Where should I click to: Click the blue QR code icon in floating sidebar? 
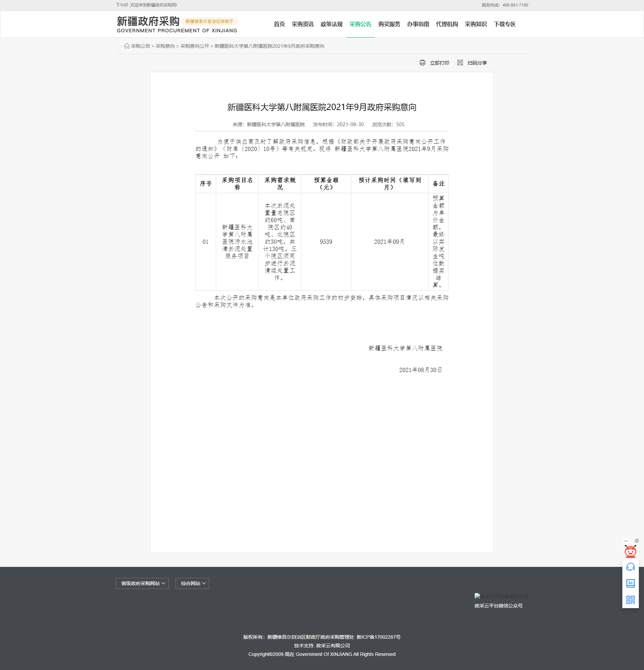tap(630, 600)
